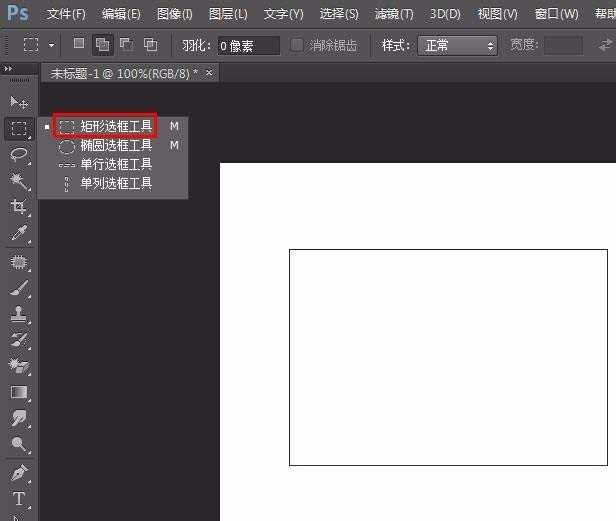Viewport: 616px width, 521px height.
Task: Select the Lasso tool
Action: click(19, 154)
